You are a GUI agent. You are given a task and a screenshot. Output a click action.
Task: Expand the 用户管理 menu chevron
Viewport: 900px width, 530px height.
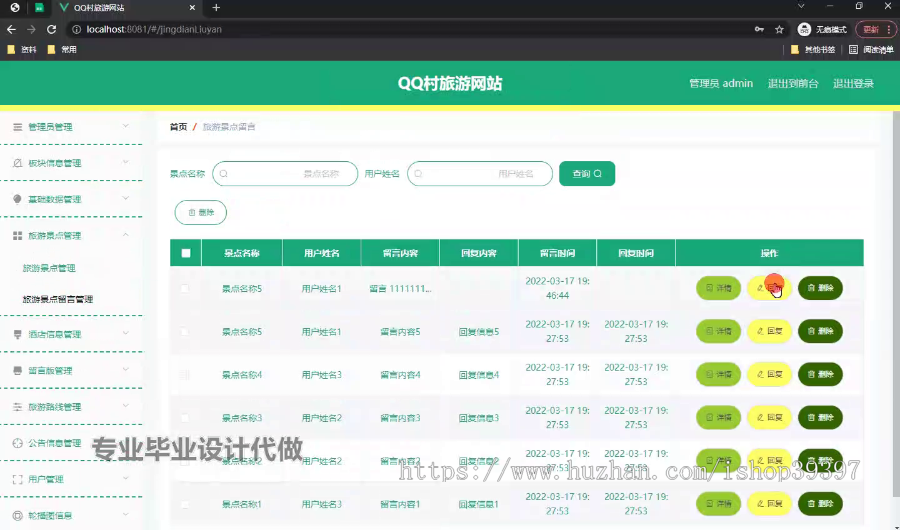click(x=126, y=478)
